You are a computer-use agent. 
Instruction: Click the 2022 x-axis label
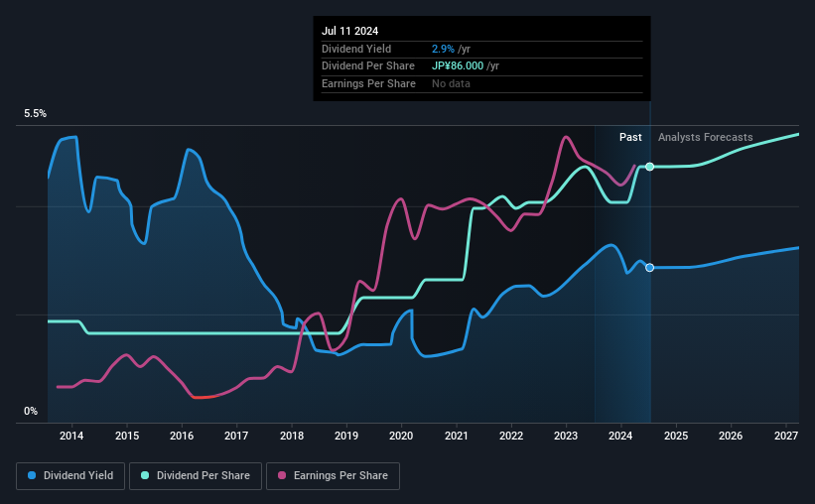[511, 436]
